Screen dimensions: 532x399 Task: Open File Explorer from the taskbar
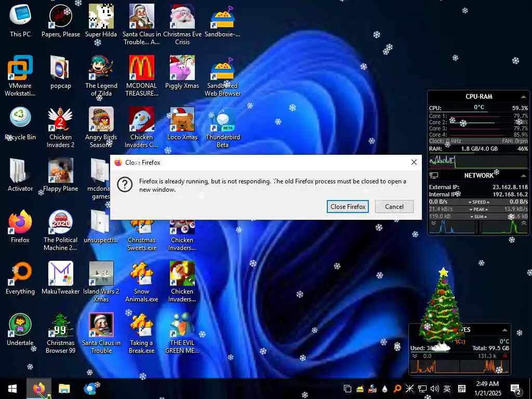[64, 389]
